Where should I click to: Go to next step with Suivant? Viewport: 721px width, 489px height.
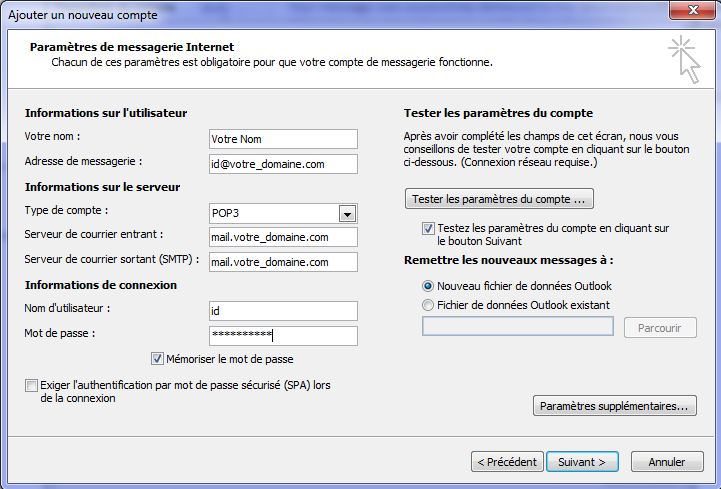[582, 462]
